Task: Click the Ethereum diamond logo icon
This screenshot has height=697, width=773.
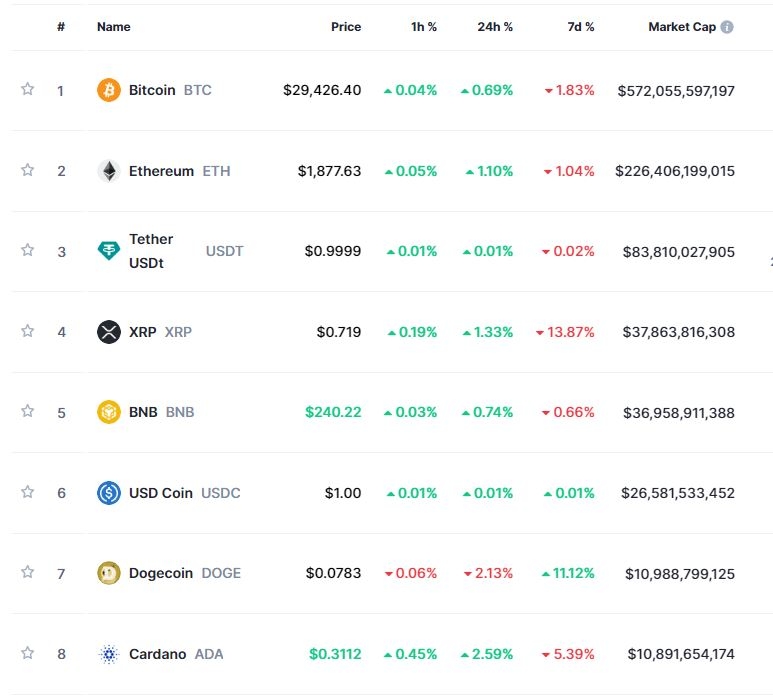Action: (108, 171)
